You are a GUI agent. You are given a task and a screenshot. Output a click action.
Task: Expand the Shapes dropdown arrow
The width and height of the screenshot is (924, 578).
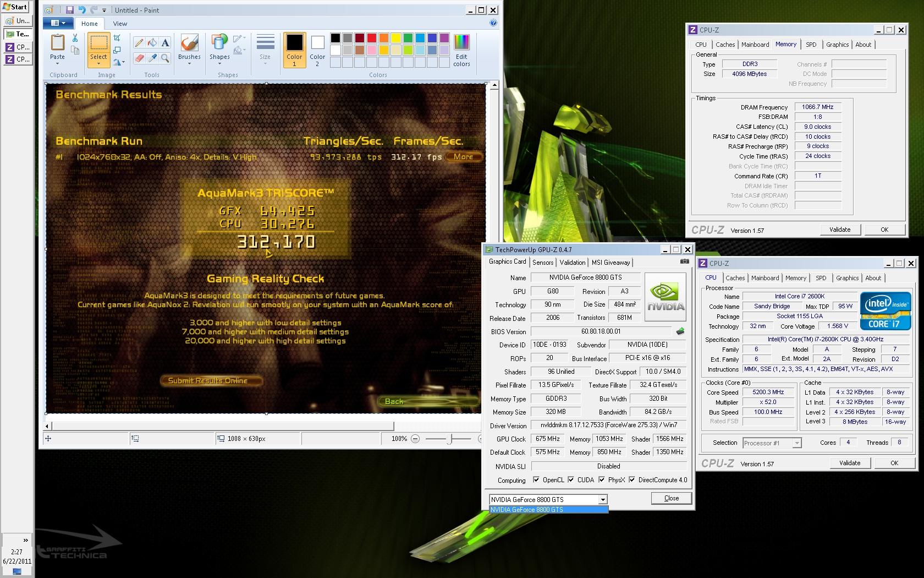click(219, 63)
